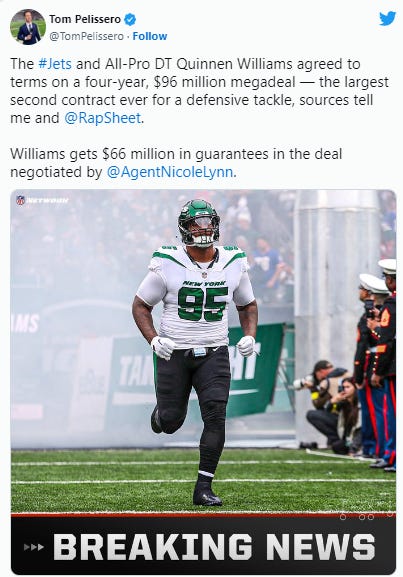
Task: Open the @AgentNicoleLynn mention
Action: point(170,172)
